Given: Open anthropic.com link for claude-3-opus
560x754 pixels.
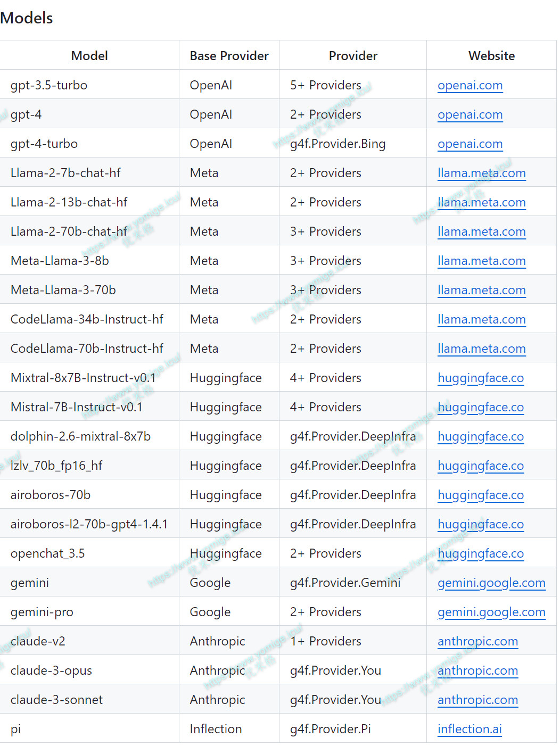Looking at the screenshot, I should [477, 671].
